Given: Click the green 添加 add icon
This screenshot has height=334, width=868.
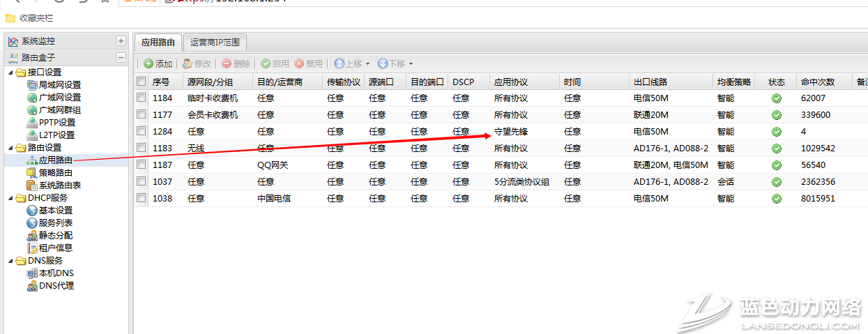Looking at the screenshot, I should click(149, 63).
